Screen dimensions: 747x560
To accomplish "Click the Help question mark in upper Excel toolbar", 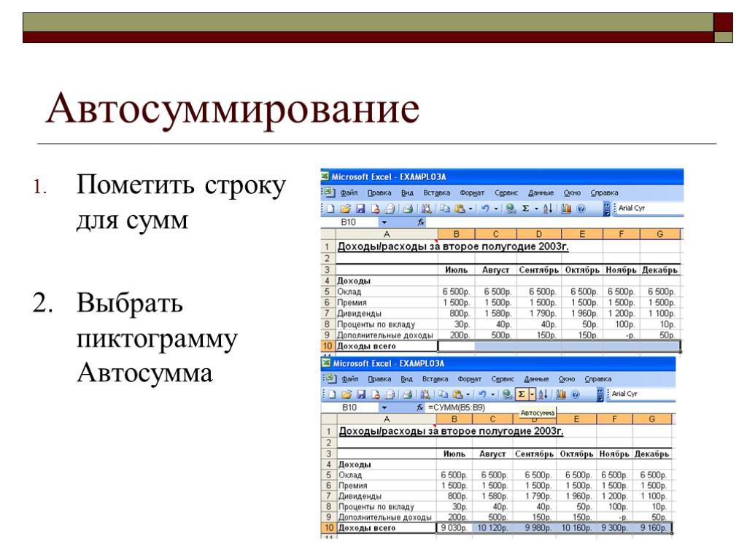I will coord(581,209).
